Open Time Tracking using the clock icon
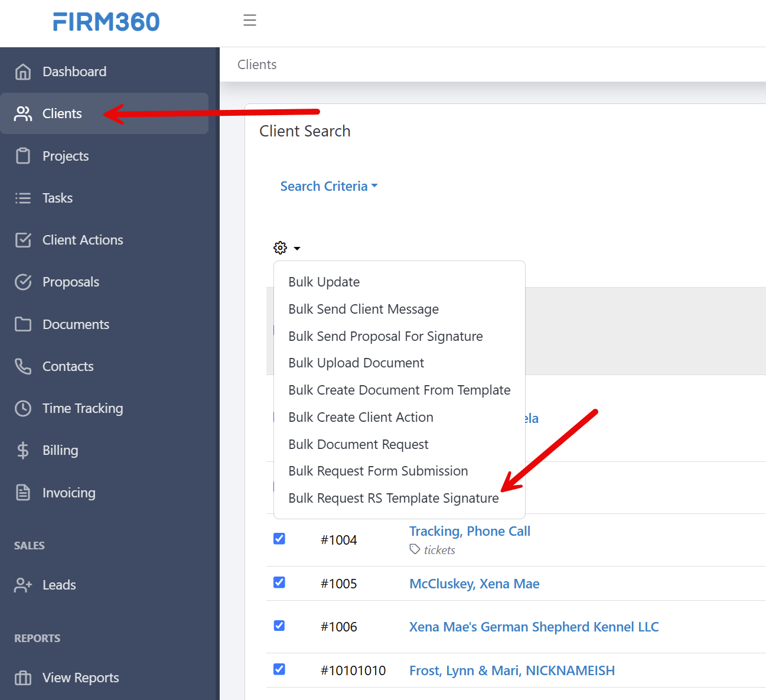Screen dimensions: 766x700 [x=22, y=408]
